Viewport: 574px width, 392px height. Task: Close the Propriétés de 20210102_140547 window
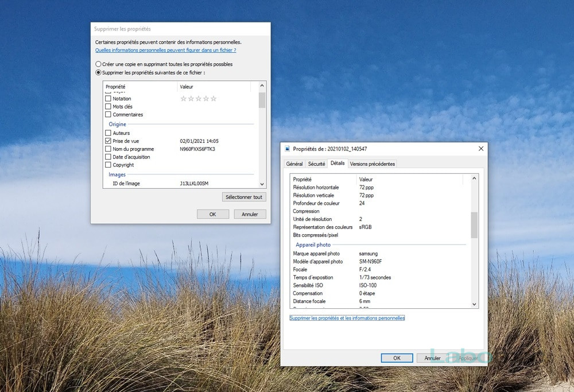[x=481, y=149]
